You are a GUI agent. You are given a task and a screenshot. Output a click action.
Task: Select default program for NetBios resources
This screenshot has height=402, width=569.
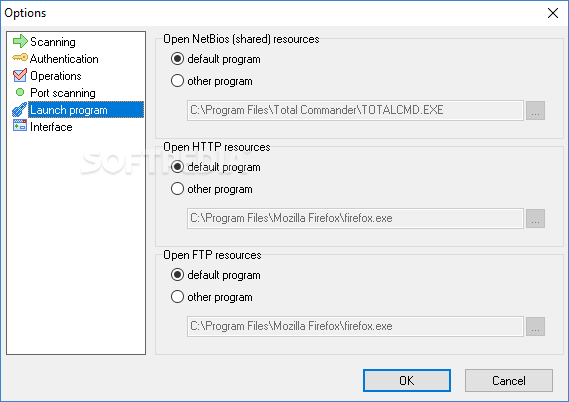click(215, 59)
